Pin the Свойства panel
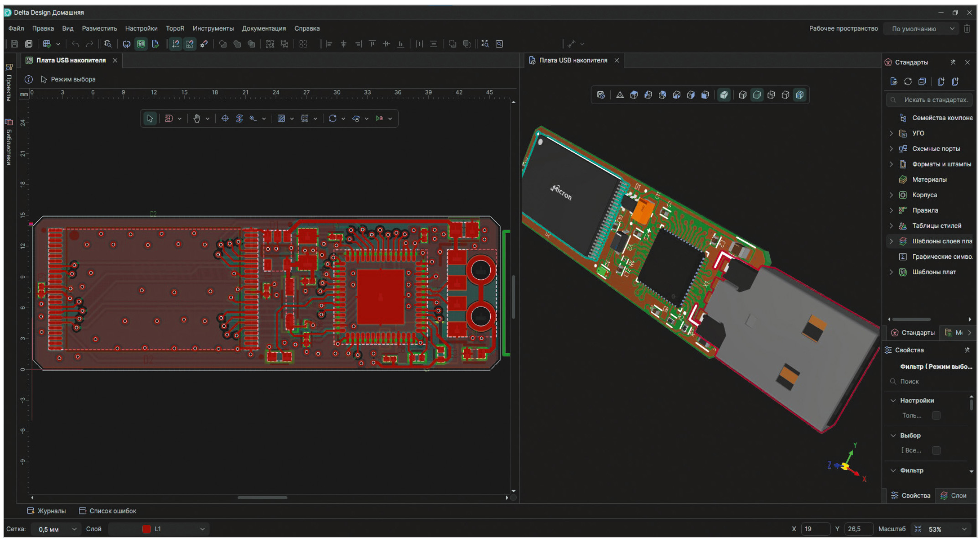This screenshot has width=980, height=539. [x=967, y=350]
